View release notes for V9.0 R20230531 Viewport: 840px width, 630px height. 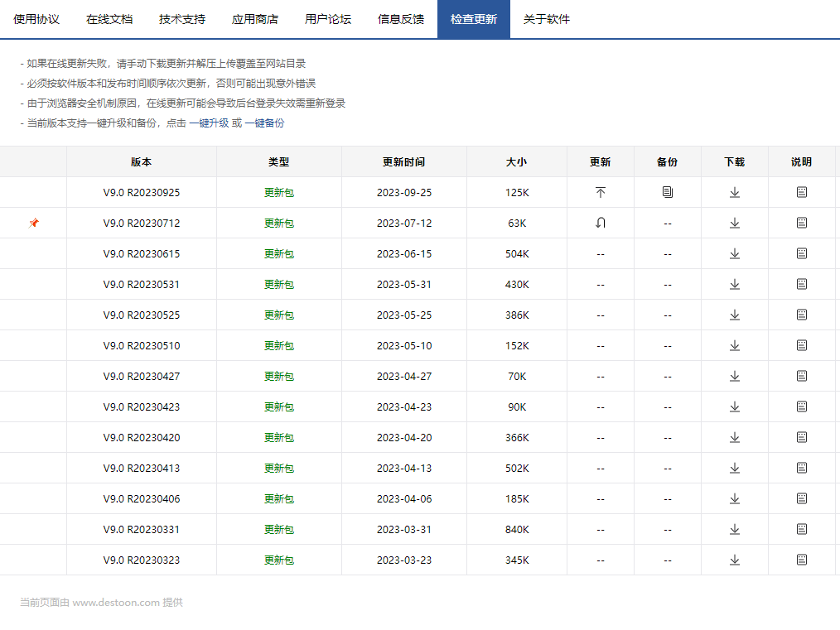[801, 284]
